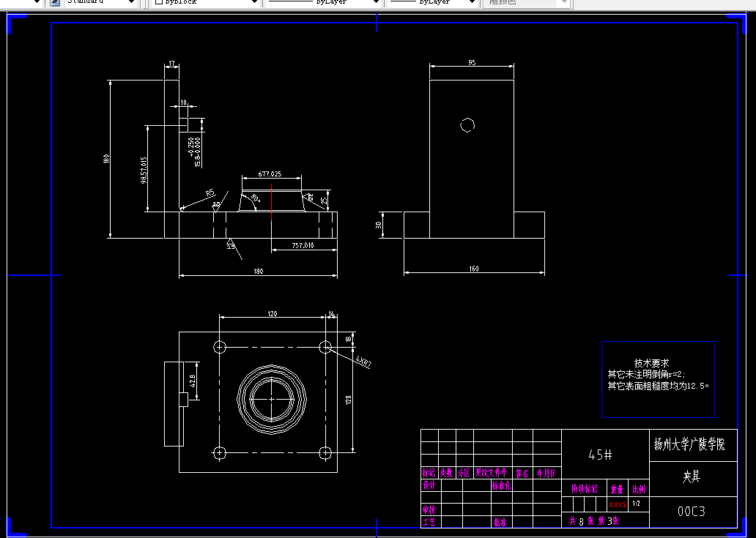Select the 标记 title block cell
Screen dimensions: 756x538
[429, 473]
